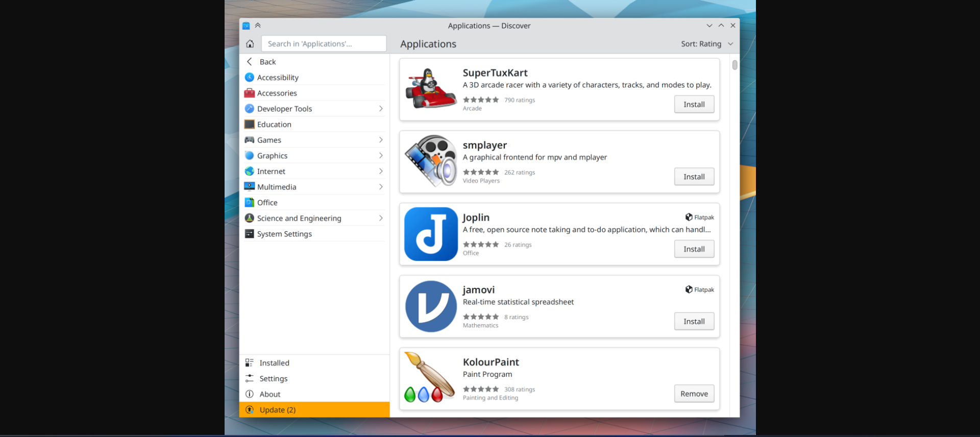The width and height of the screenshot is (980, 437).
Task: Click the Multimedia monitor icon
Action: [250, 187]
